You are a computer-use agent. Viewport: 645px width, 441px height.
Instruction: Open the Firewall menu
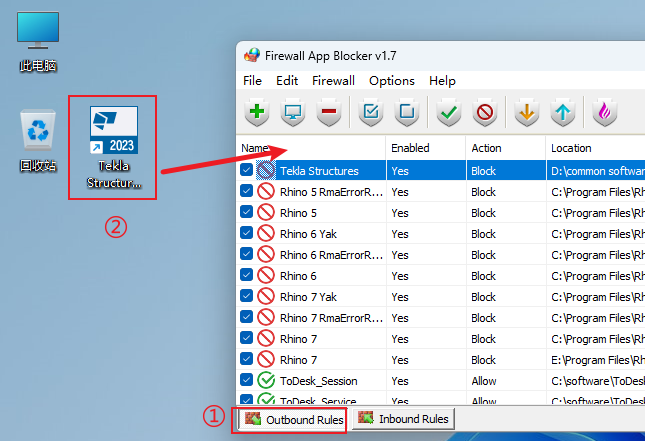tap(333, 81)
